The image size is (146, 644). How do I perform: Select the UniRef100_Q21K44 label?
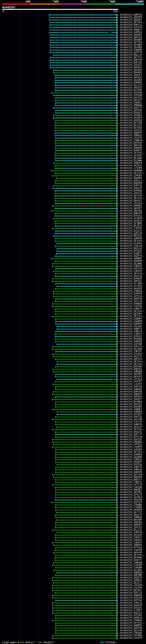click(x=131, y=93)
